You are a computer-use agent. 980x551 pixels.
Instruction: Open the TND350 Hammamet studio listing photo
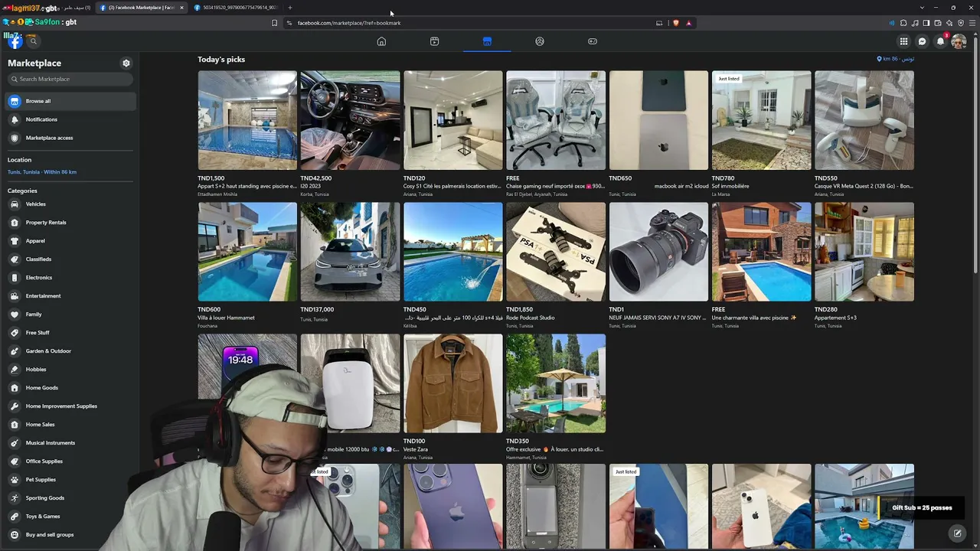(x=556, y=383)
